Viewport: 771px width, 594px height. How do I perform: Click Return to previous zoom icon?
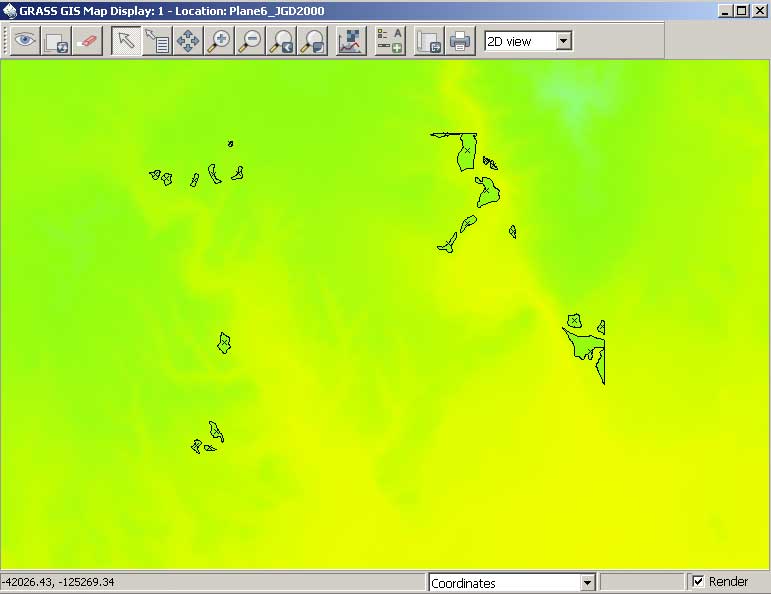(281, 41)
